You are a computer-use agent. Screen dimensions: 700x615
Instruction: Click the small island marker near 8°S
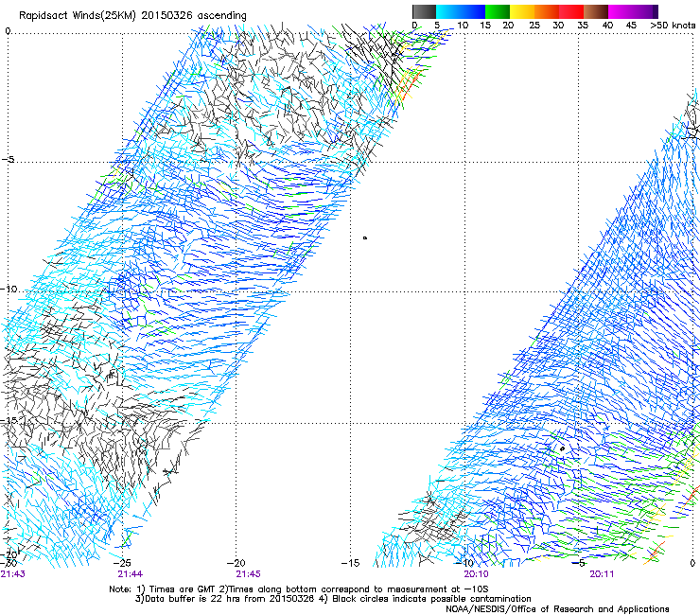(x=365, y=238)
